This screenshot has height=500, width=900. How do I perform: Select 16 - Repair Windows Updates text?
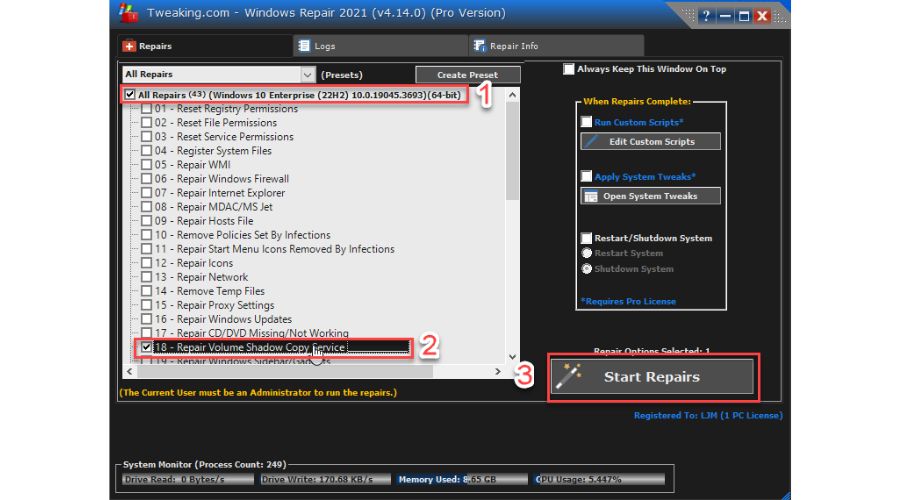pos(223,319)
